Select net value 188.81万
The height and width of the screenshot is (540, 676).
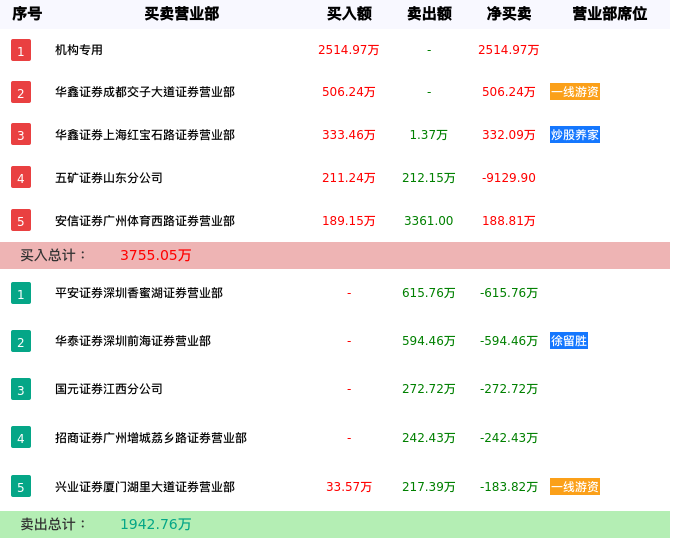point(509,221)
